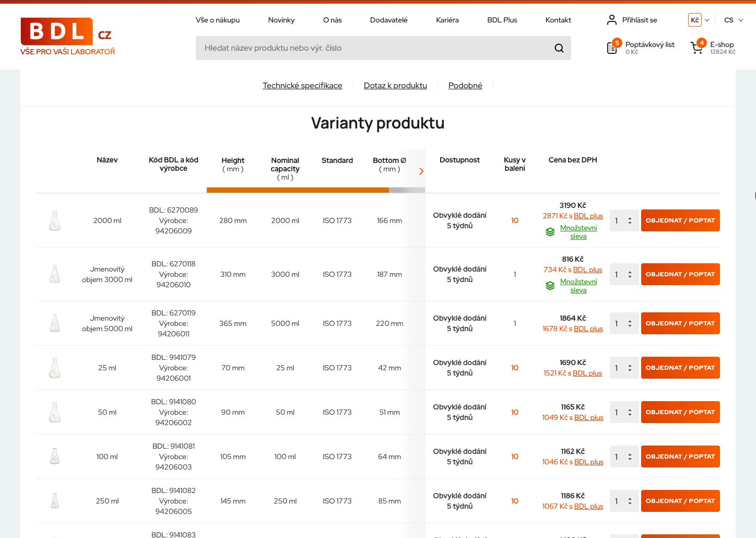Click the quantity stepper for the 5000 ml row
The height and width of the screenshot is (538, 756).
tap(630, 323)
